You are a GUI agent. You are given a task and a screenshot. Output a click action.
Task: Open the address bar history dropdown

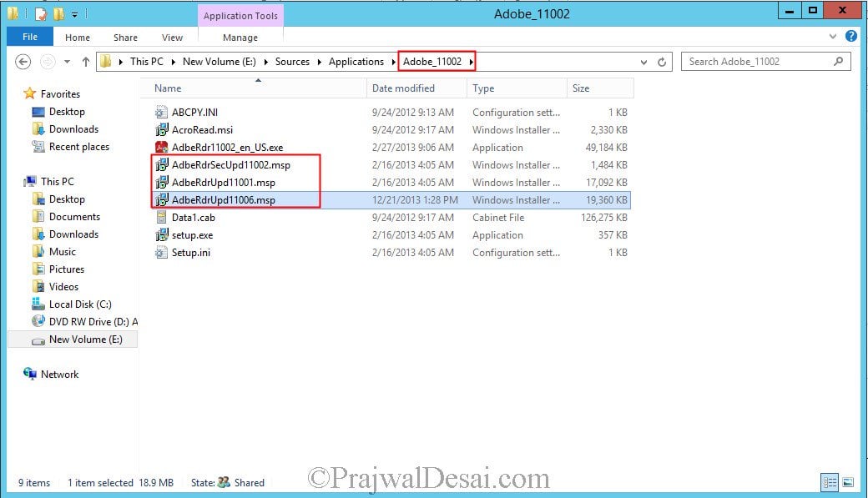coord(643,62)
